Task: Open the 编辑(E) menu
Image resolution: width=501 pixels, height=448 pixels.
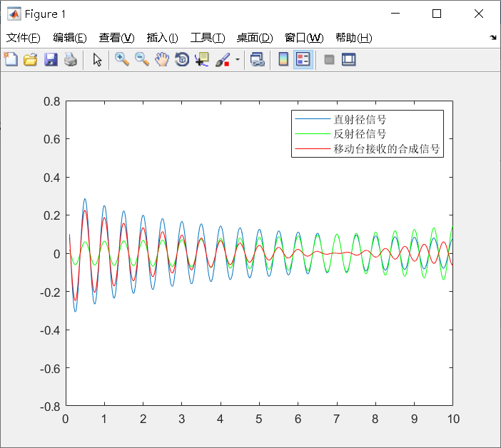Action: coord(70,38)
